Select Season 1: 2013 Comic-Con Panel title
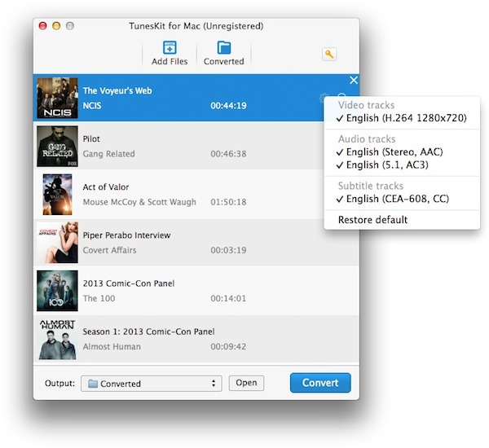The image size is (489, 448). 148,332
